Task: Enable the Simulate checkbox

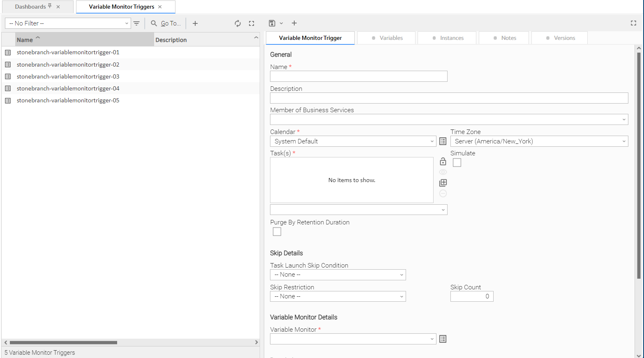Action: pos(457,163)
